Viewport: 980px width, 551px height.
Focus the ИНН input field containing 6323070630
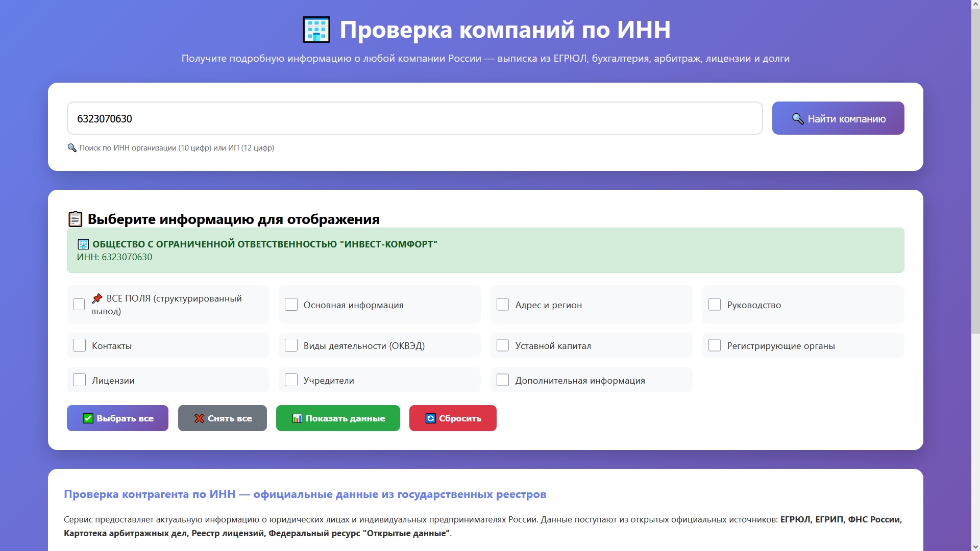pos(415,118)
